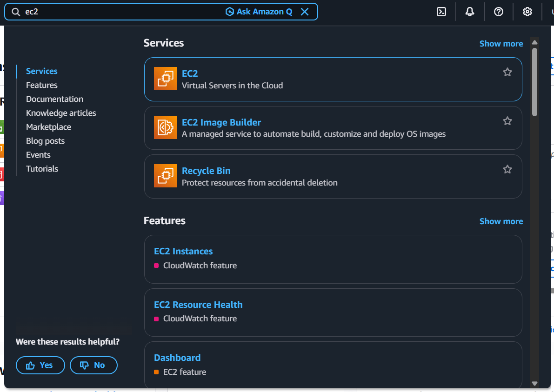Image resolution: width=554 pixels, height=392 pixels.
Task: Show more Services results
Action: (501, 43)
